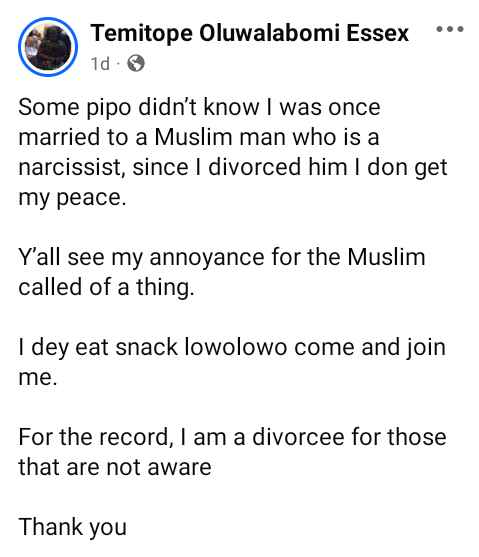Click the closing "Thank you" line

point(72,528)
